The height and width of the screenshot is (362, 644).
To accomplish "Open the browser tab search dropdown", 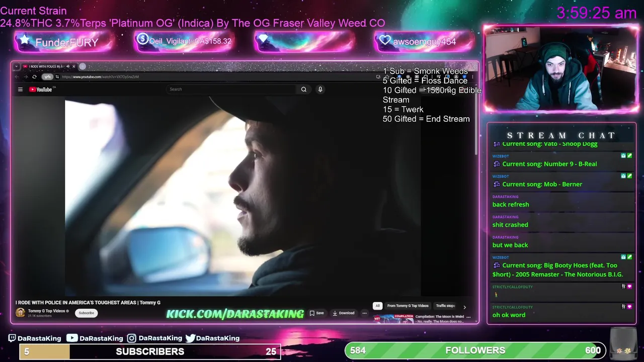I will click(16, 66).
